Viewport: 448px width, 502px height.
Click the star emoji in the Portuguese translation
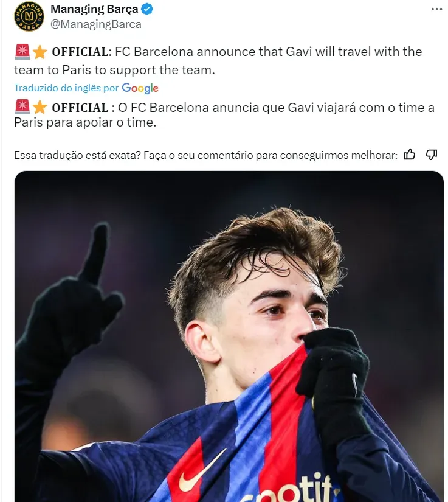click(40, 108)
